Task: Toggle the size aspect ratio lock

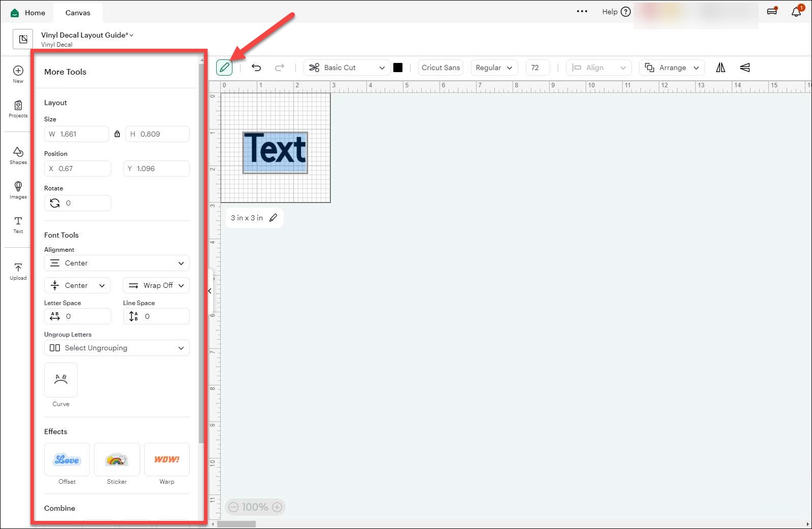Action: pos(117,134)
